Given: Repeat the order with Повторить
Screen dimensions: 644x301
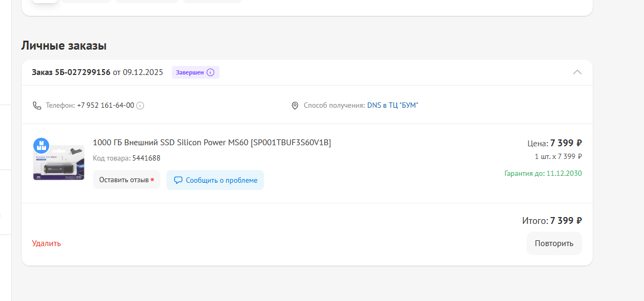Looking at the screenshot, I should tap(554, 243).
